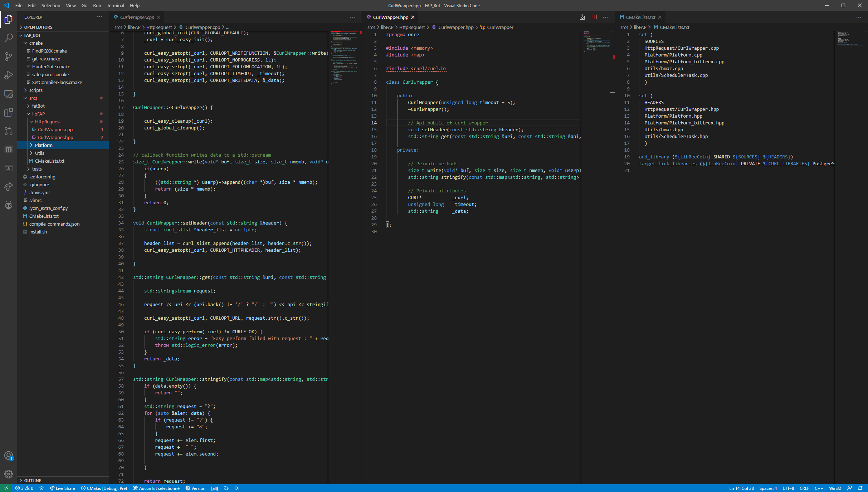This screenshot has width=868, height=492.
Task: Collapse the HttpRequest folder
Action: point(63,122)
